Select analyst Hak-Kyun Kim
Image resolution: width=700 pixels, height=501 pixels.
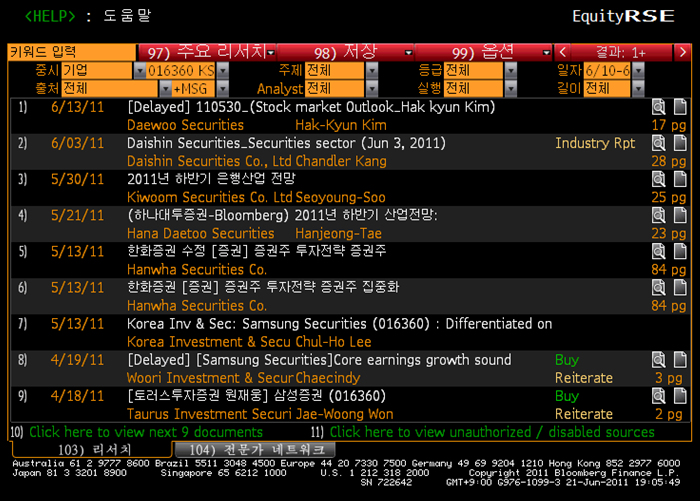pos(341,125)
